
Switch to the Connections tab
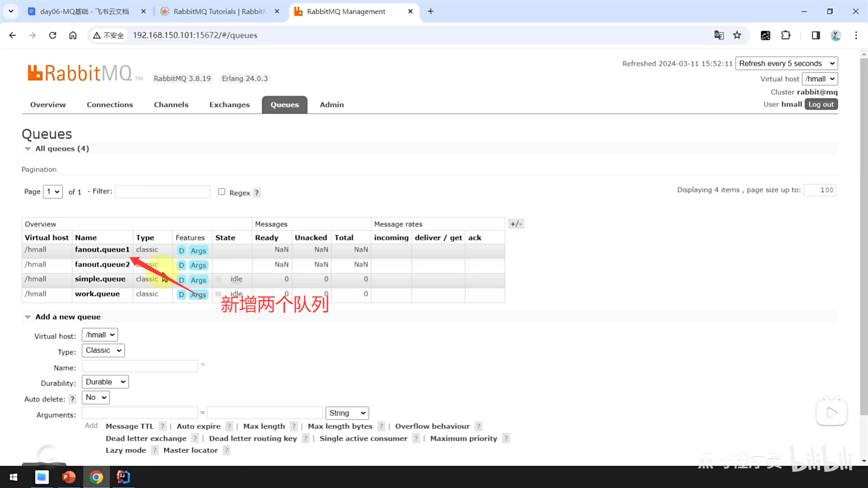point(110,105)
